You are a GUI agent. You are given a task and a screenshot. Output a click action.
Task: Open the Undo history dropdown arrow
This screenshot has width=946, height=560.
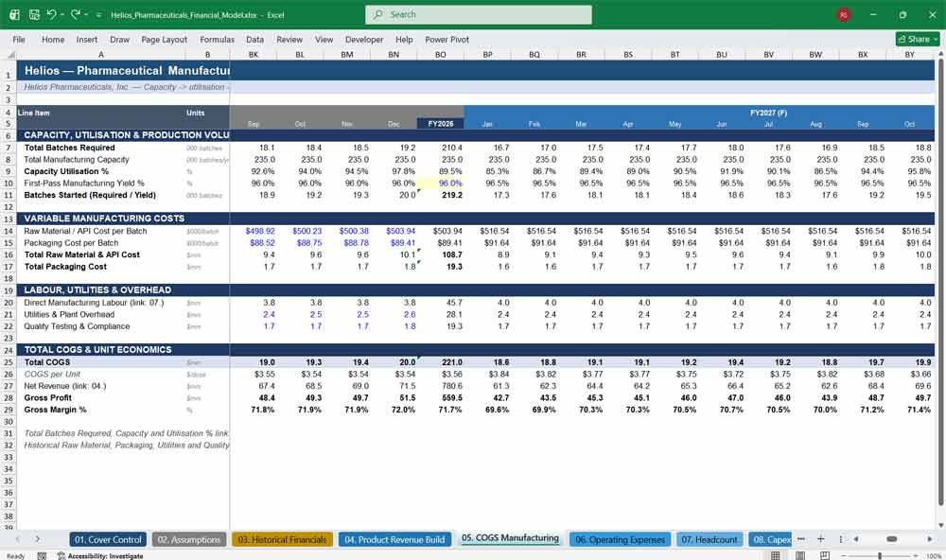coord(62,14)
